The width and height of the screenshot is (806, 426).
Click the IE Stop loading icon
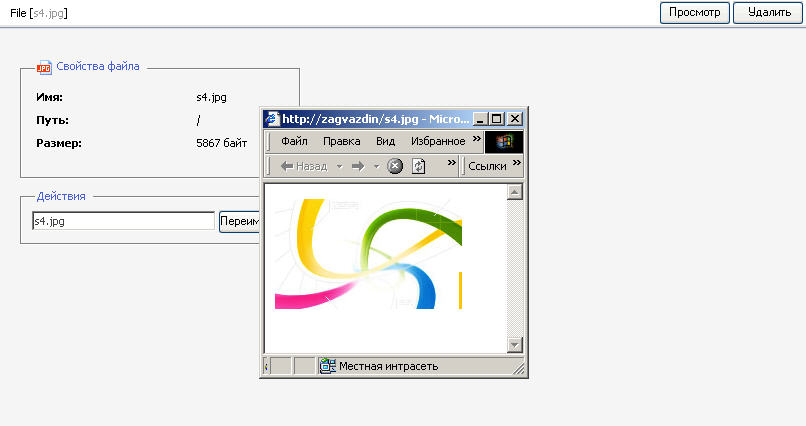[395, 166]
